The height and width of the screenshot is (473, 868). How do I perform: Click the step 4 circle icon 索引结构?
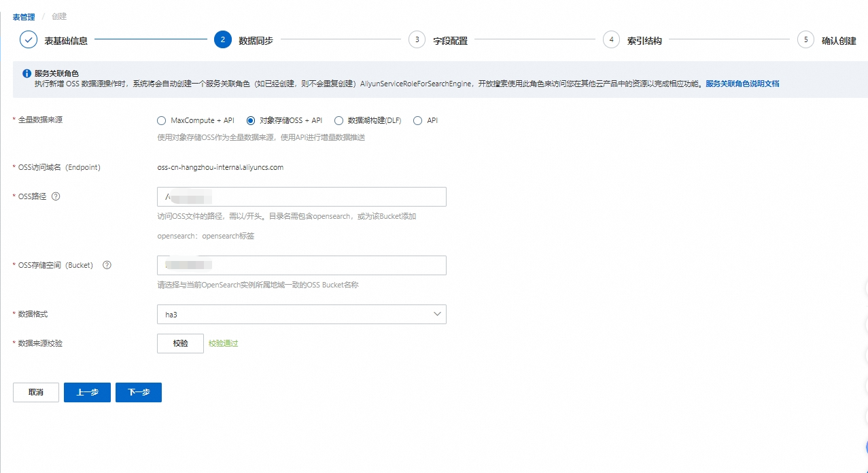coord(612,40)
